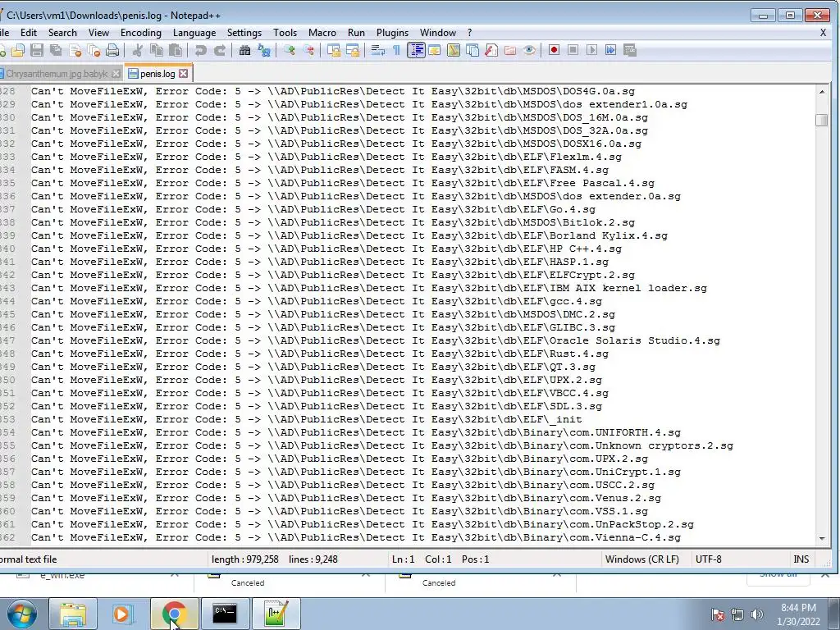Open the ? help menu
This screenshot has height=630, width=840.
470,33
